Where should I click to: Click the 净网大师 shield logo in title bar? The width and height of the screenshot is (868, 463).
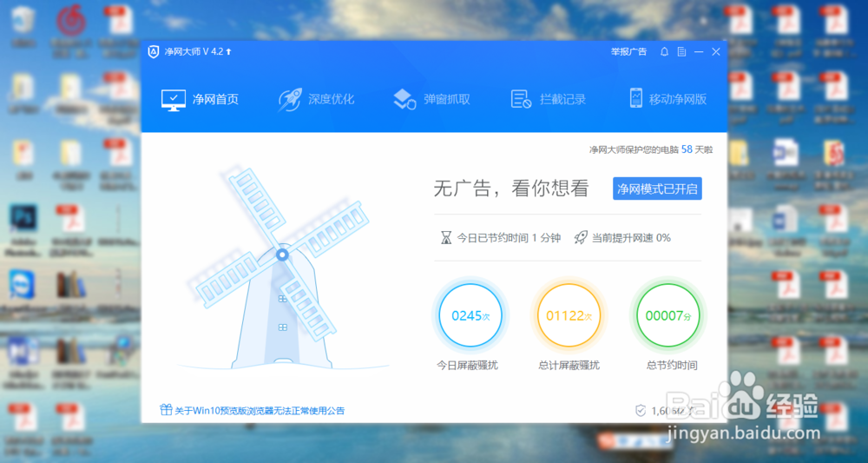click(x=154, y=51)
